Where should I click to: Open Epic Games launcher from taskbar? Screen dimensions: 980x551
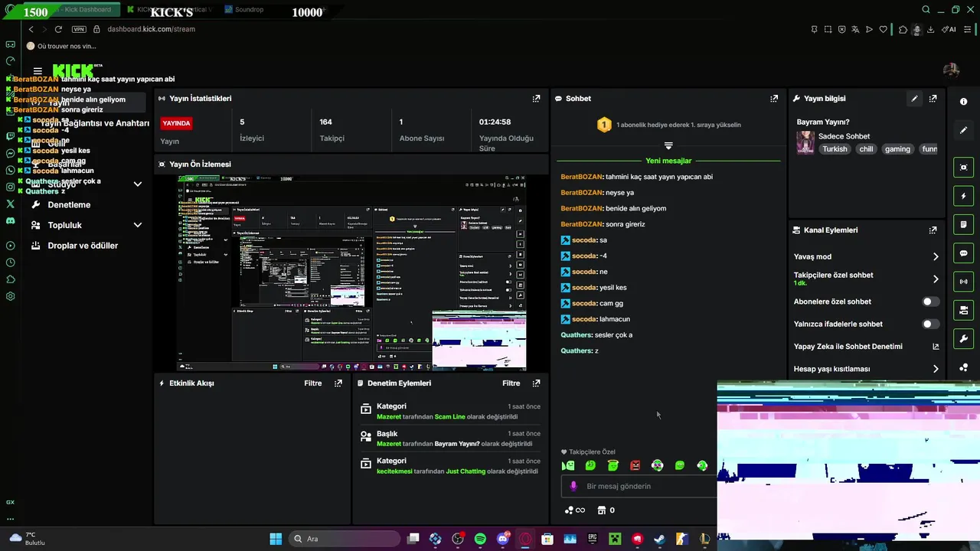pos(592,539)
